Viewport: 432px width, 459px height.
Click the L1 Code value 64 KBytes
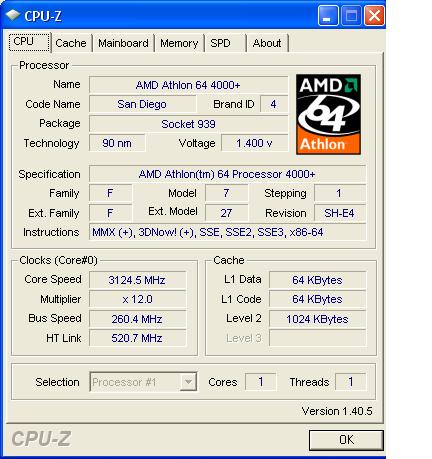pos(317,299)
